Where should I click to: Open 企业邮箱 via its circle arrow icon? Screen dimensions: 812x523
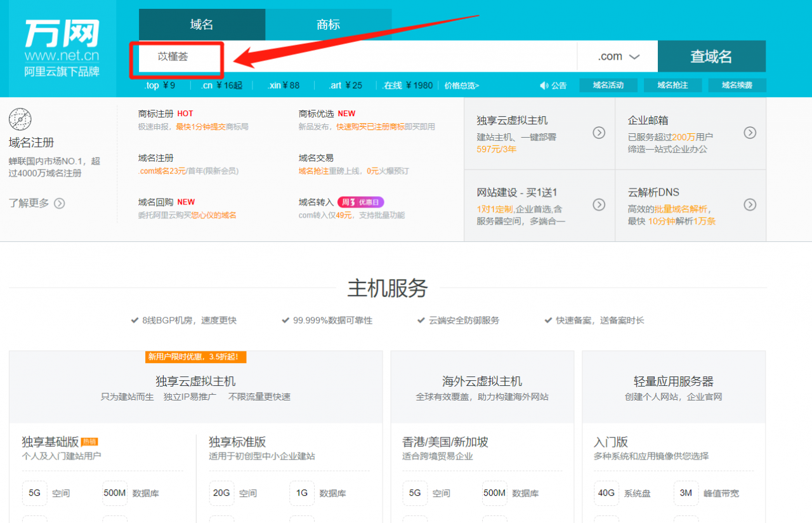point(750,133)
